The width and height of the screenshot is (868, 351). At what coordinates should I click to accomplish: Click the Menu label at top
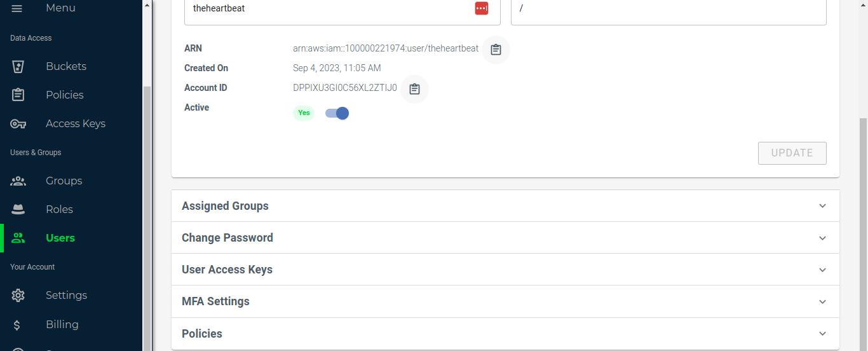coord(60,8)
